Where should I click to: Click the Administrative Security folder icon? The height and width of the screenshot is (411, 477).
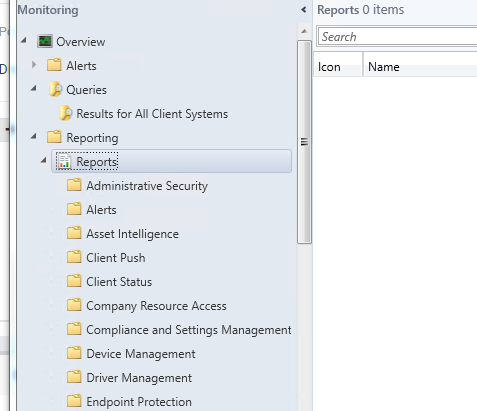(x=74, y=185)
